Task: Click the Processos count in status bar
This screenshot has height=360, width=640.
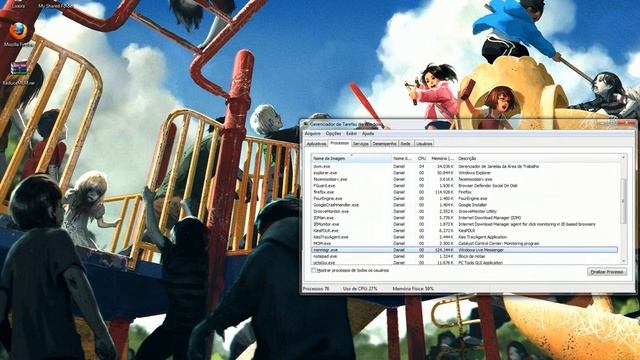Action: (316, 289)
